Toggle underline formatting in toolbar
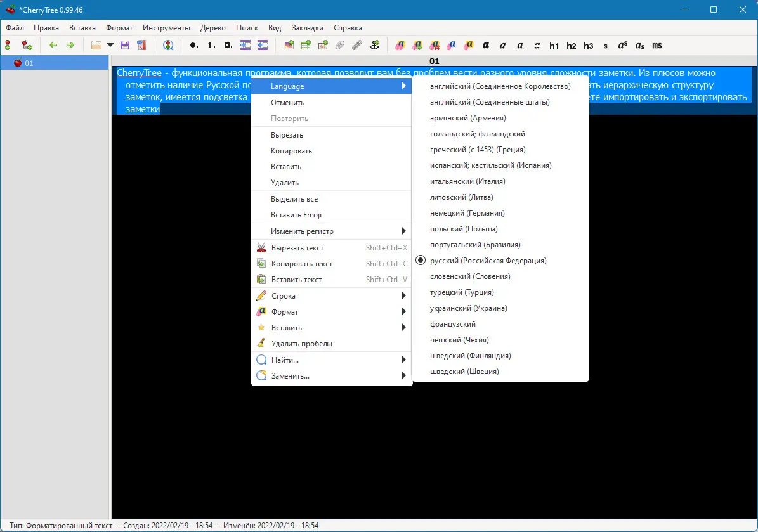Image resolution: width=758 pixels, height=532 pixels. 520,46
